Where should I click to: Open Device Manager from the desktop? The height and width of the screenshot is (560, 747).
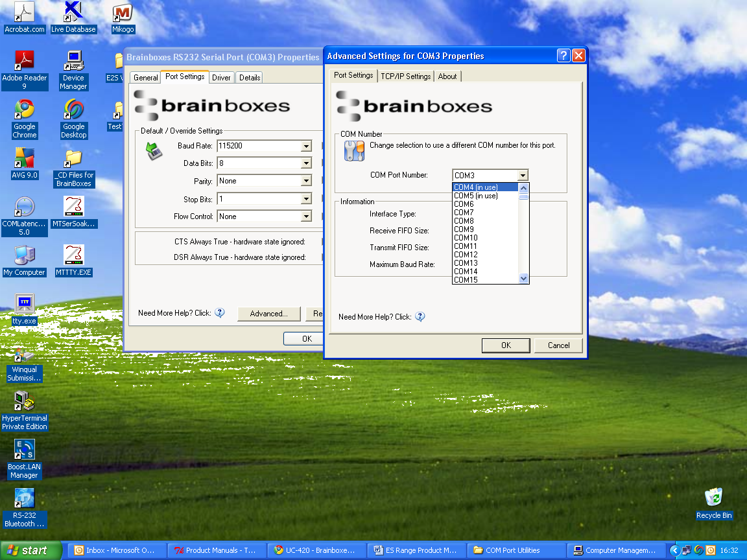pyautogui.click(x=73, y=62)
